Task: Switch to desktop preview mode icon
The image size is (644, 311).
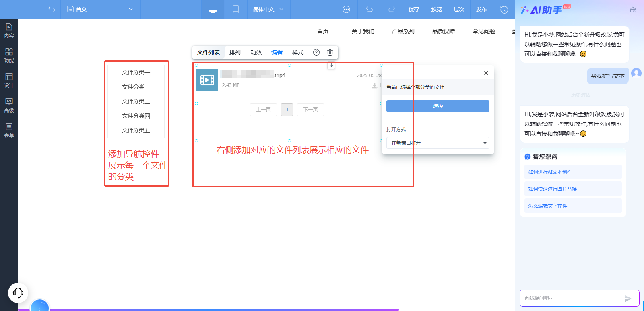Action: tap(213, 9)
